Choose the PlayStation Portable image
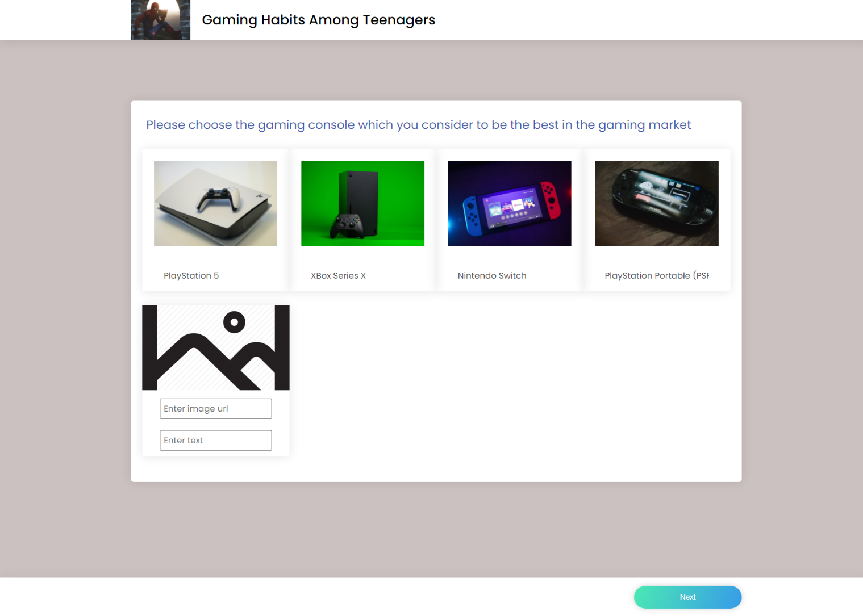Image resolution: width=863 pixels, height=616 pixels. click(657, 204)
